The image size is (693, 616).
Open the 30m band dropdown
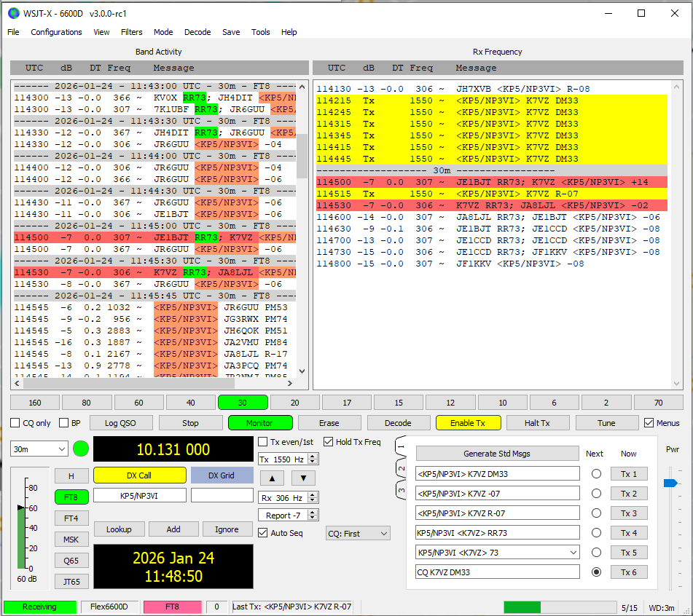tap(40, 449)
